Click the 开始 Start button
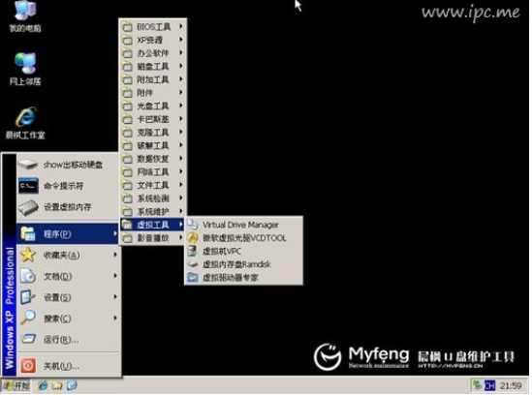Screen dimensions: 532x395 16,386
